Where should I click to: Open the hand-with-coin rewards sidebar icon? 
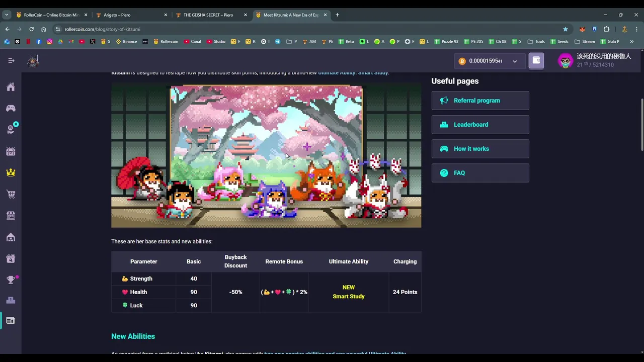point(11,130)
